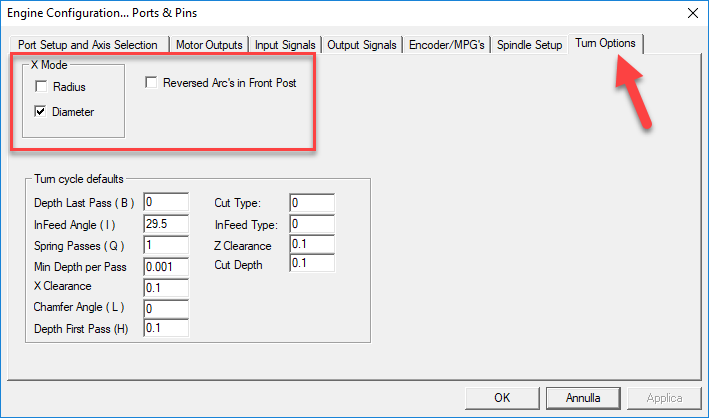Open the Encoder/MPG's tab
Screen dimensions: 709x418
pyautogui.click(x=448, y=45)
